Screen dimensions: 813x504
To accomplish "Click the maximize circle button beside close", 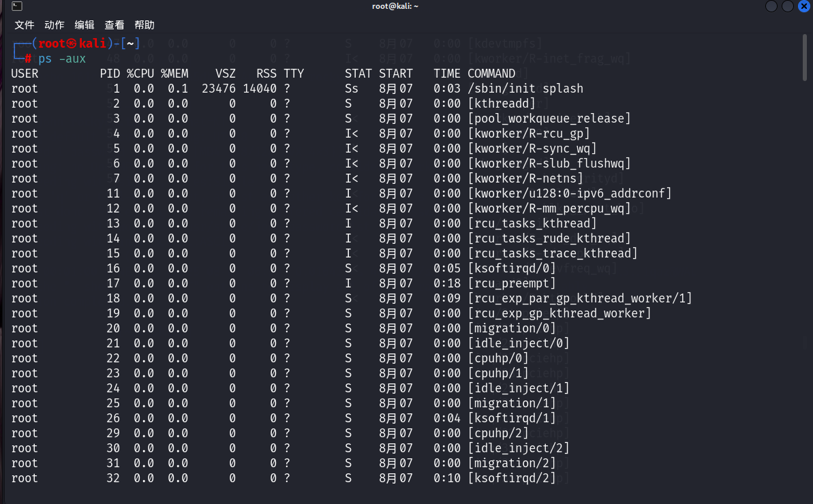I will pos(788,6).
